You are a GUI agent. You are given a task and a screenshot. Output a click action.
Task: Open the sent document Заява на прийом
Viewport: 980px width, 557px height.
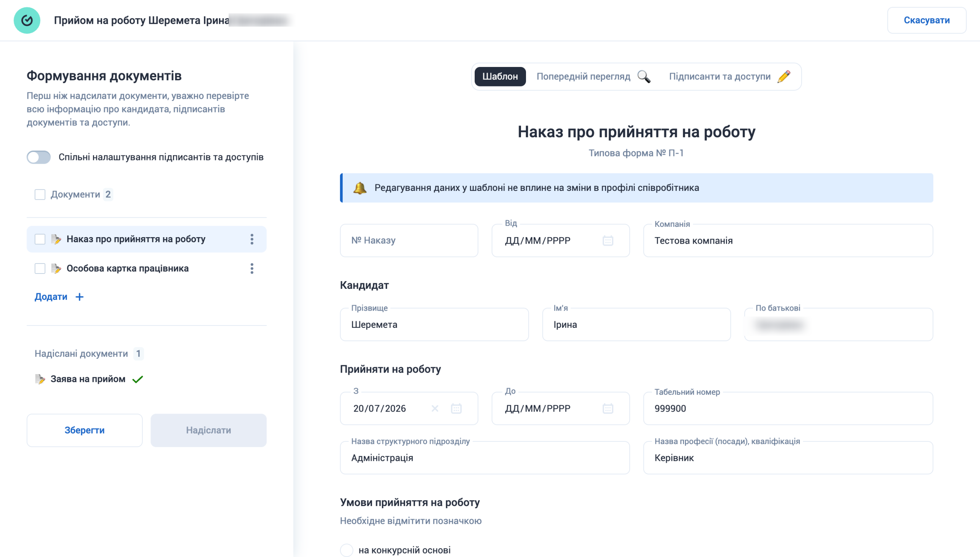[x=88, y=379]
